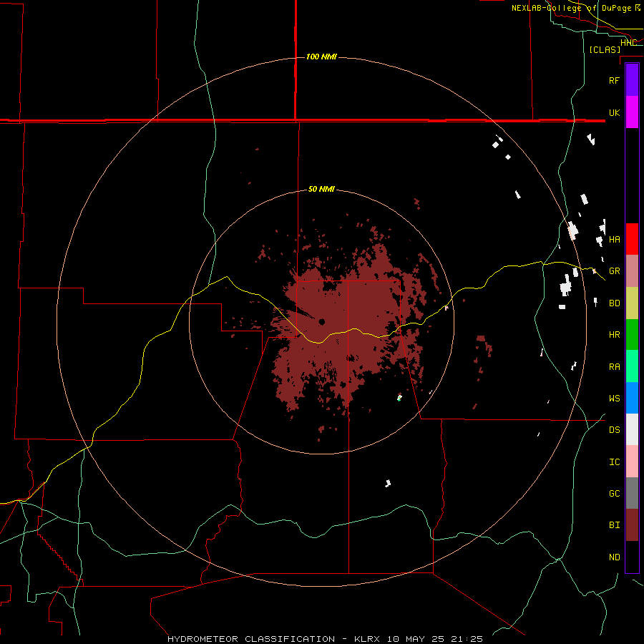The height and width of the screenshot is (644, 644).
Task: Click the [CLAS] product label
Action: (605, 49)
